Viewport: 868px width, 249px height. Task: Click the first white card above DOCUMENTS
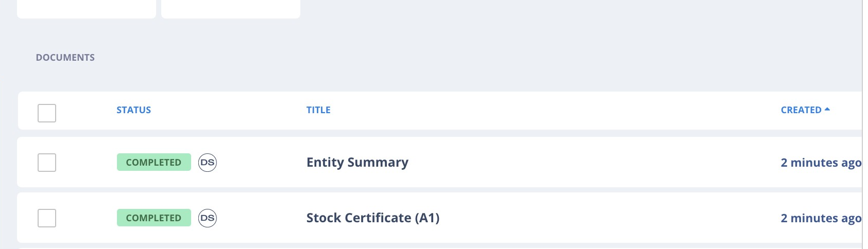(x=87, y=9)
